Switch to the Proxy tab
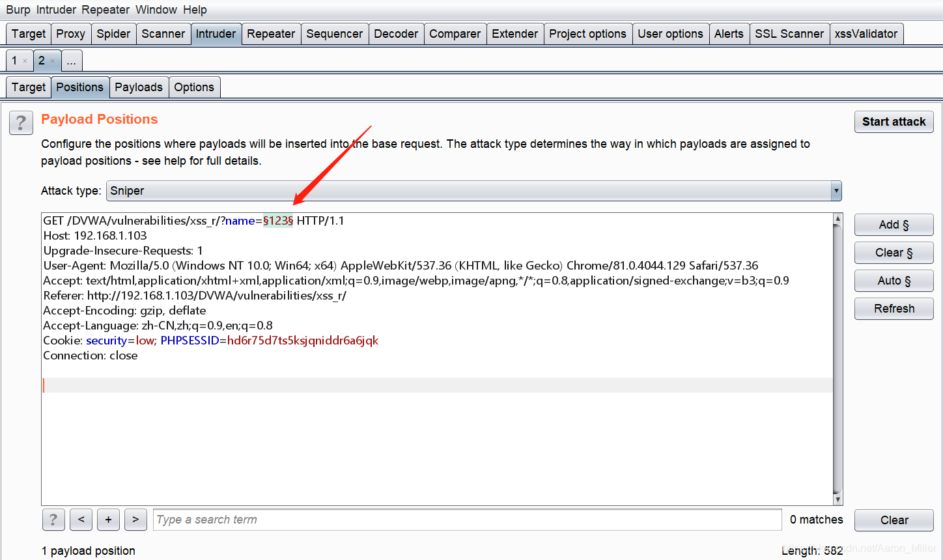 (x=70, y=34)
